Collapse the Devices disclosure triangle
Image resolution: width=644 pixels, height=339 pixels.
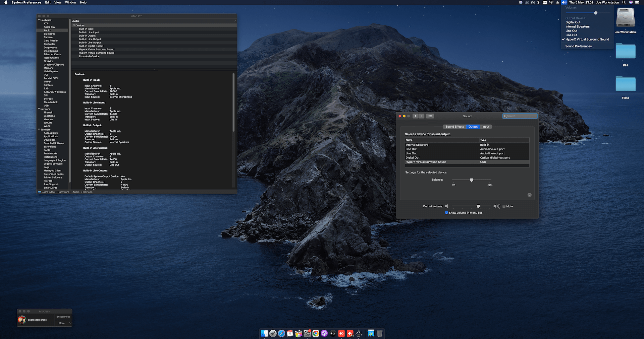[74, 25]
